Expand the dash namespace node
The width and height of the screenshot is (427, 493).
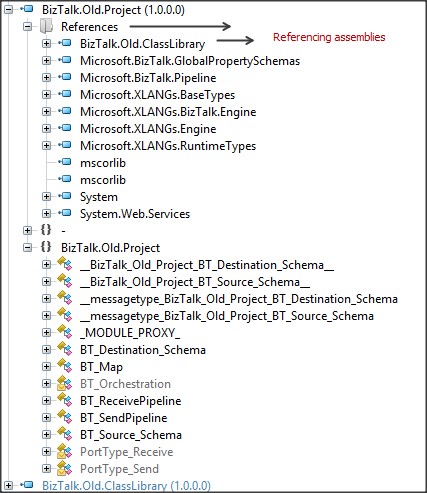click(28, 230)
